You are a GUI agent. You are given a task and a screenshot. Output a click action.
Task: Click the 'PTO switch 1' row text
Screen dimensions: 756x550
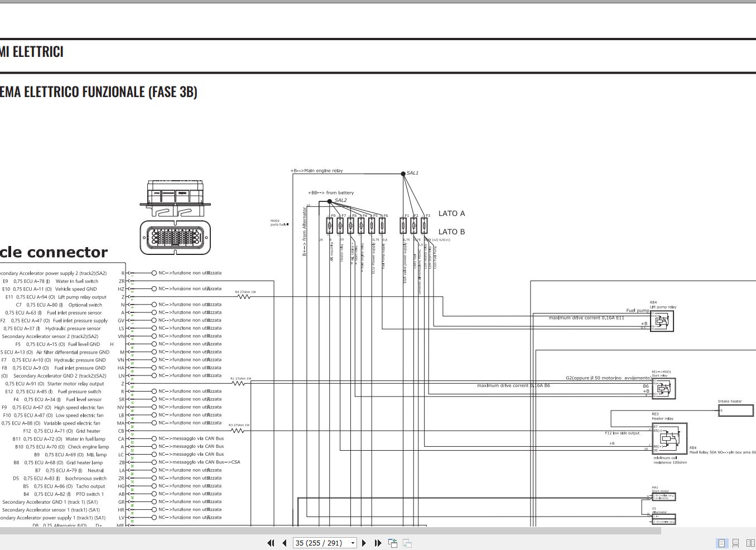click(90, 494)
